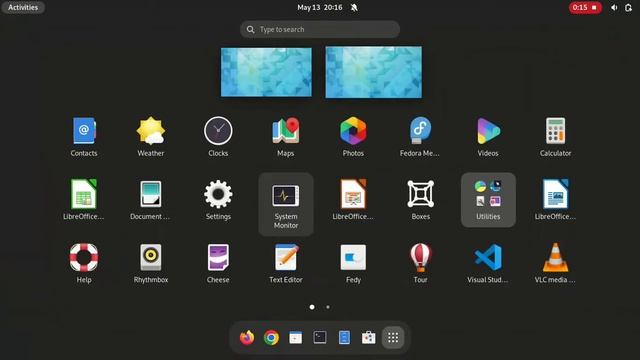Open the date and time menu
This screenshot has height=360, width=640.
[320, 7]
